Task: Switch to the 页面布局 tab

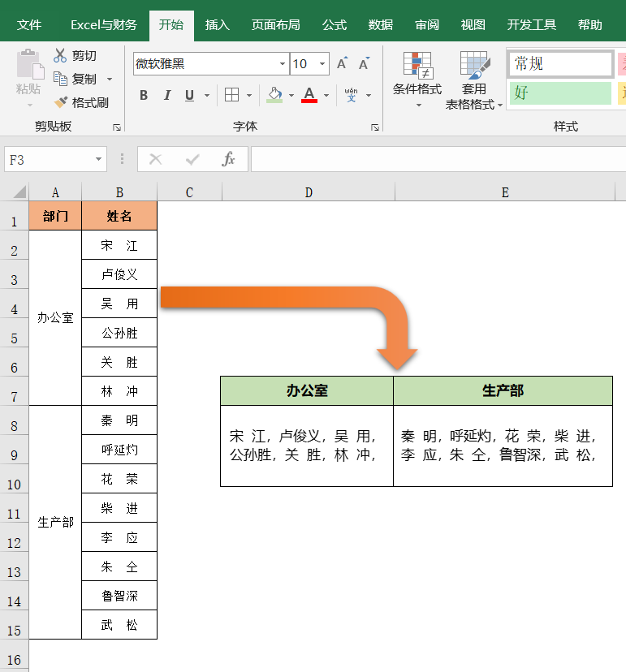Action: click(x=276, y=25)
